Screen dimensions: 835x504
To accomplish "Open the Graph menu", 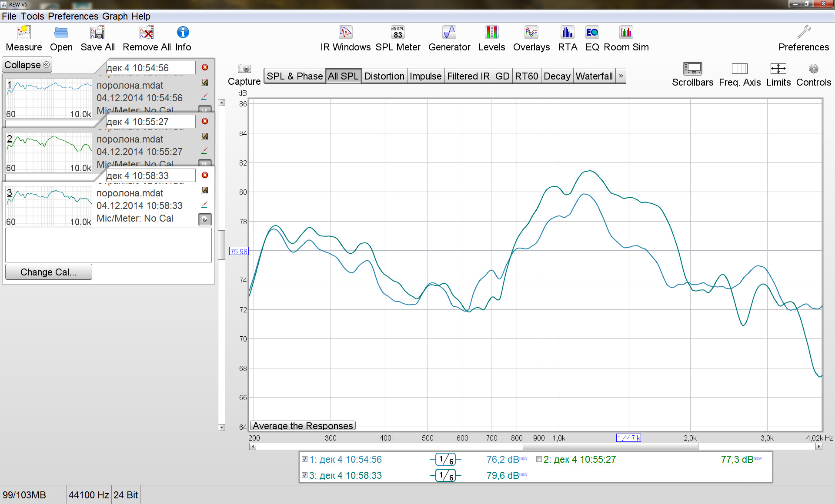I will [115, 16].
